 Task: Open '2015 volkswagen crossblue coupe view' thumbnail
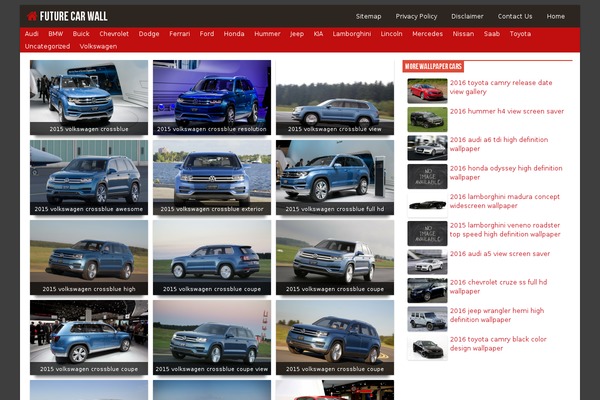click(212, 337)
